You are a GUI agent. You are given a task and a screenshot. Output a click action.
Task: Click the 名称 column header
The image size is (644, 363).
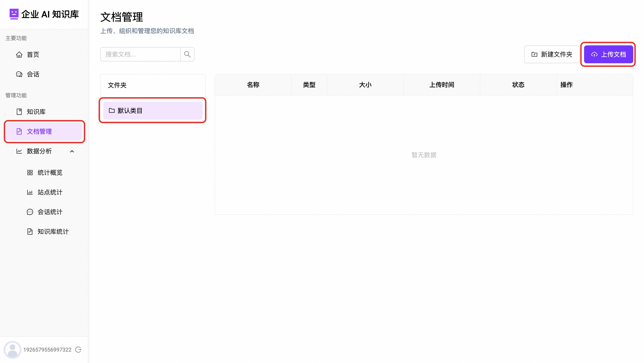253,85
